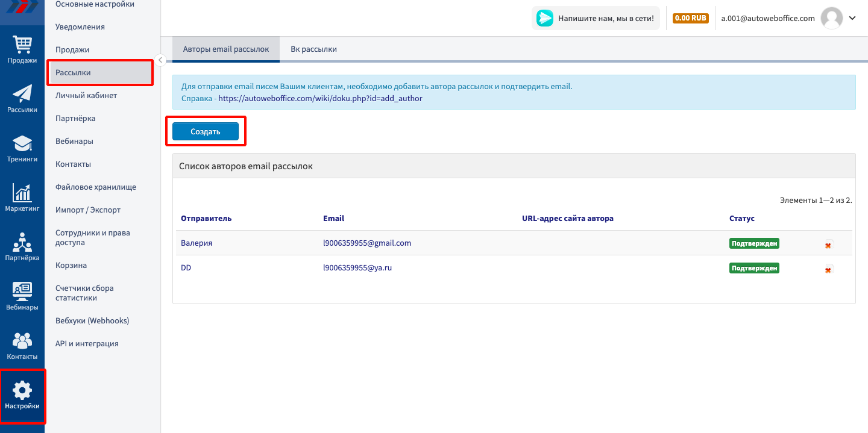
Task: Click the AutoWebOffice logo
Action: pos(22,6)
